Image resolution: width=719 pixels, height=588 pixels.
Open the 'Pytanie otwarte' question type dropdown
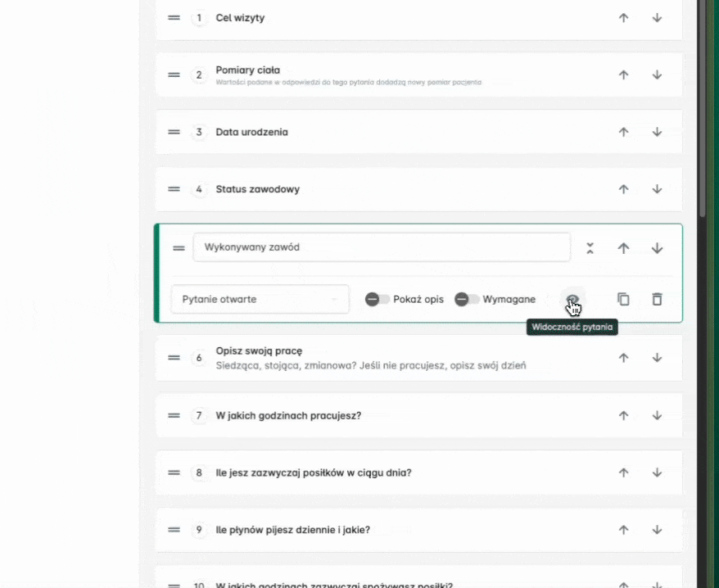pyautogui.click(x=260, y=299)
